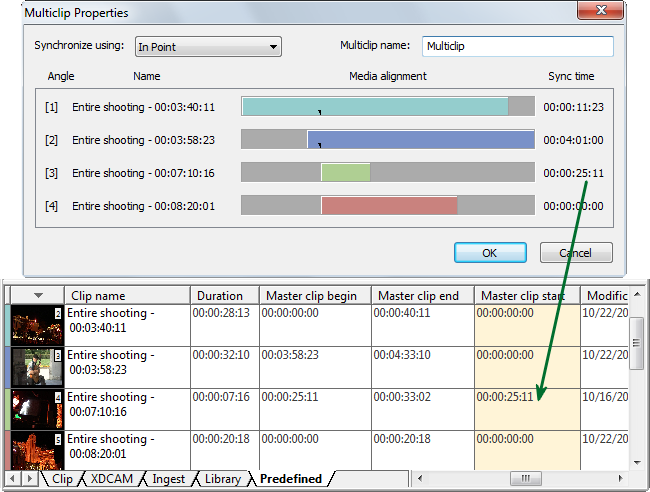Select angle [1] row label

click(x=51, y=107)
